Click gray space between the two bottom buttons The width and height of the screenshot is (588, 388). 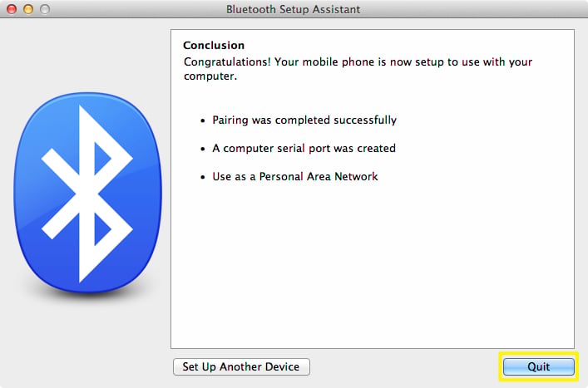coord(406,366)
